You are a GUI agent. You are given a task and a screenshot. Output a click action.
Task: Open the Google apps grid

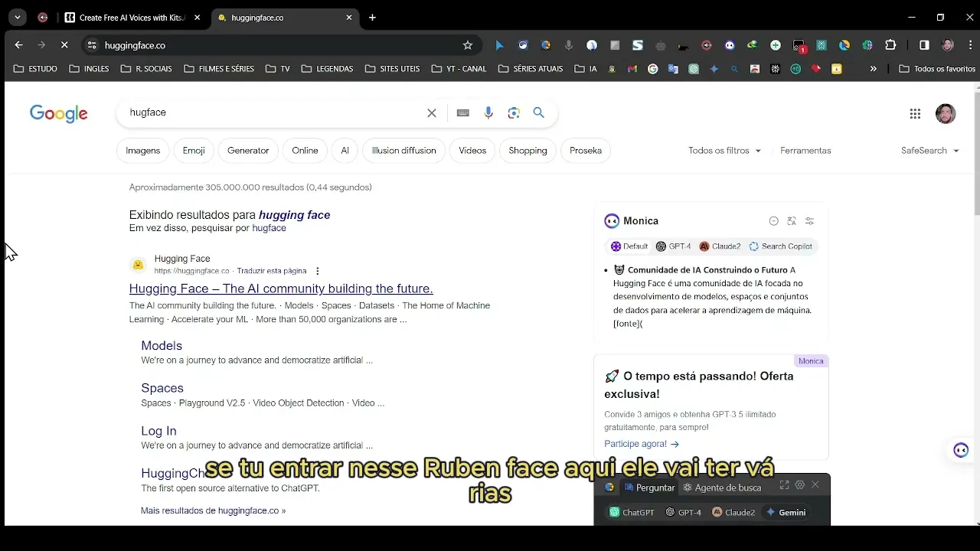(915, 114)
